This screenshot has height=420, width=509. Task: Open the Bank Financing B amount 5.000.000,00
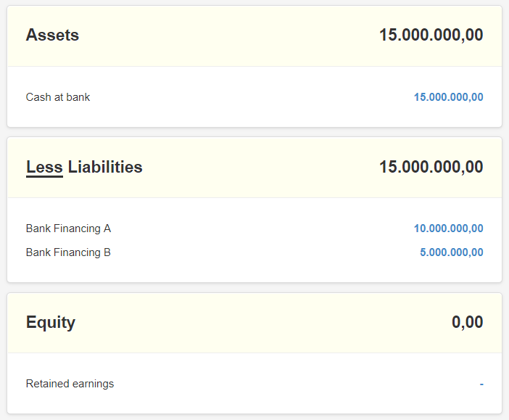coord(452,252)
